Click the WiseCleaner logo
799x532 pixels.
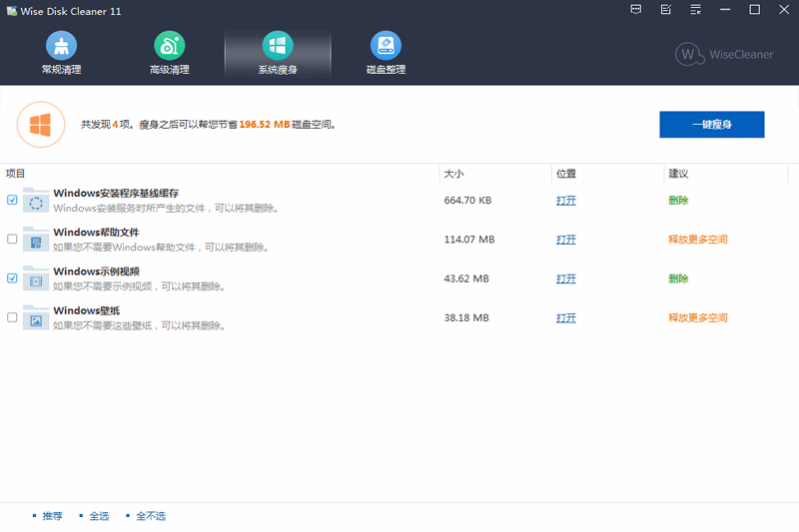[724, 55]
